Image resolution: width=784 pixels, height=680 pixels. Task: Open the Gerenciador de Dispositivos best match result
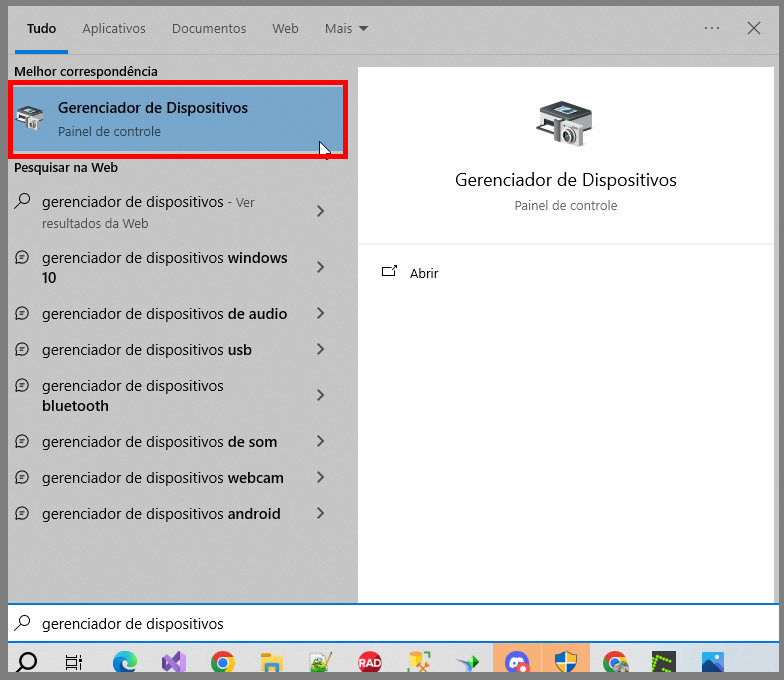coord(178,120)
